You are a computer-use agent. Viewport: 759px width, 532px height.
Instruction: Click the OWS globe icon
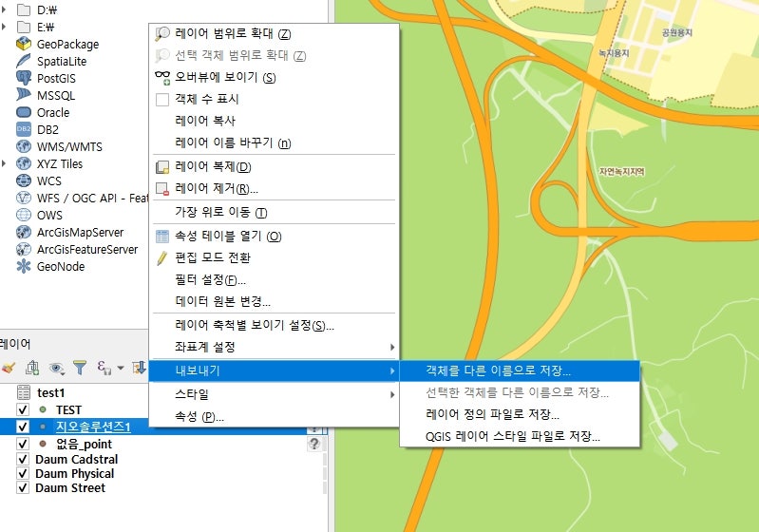point(23,215)
